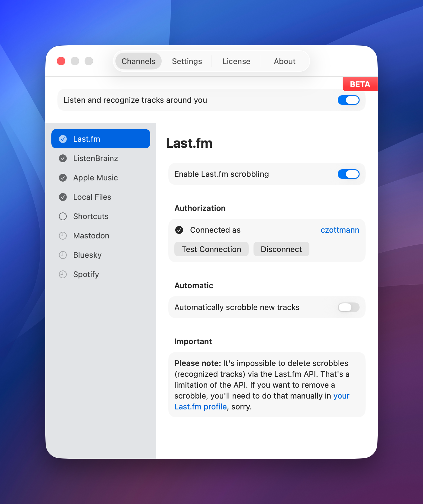Click the Connected as checkmark icon

[179, 230]
